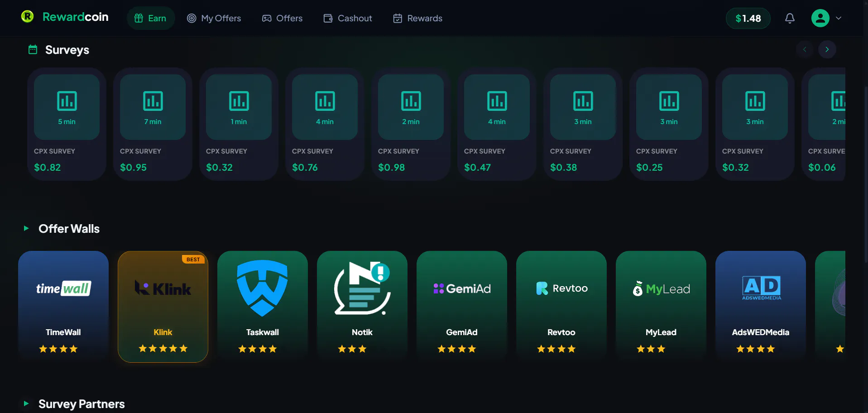View the $1.48 balance
The width and height of the screenshot is (868, 413).
coord(748,18)
